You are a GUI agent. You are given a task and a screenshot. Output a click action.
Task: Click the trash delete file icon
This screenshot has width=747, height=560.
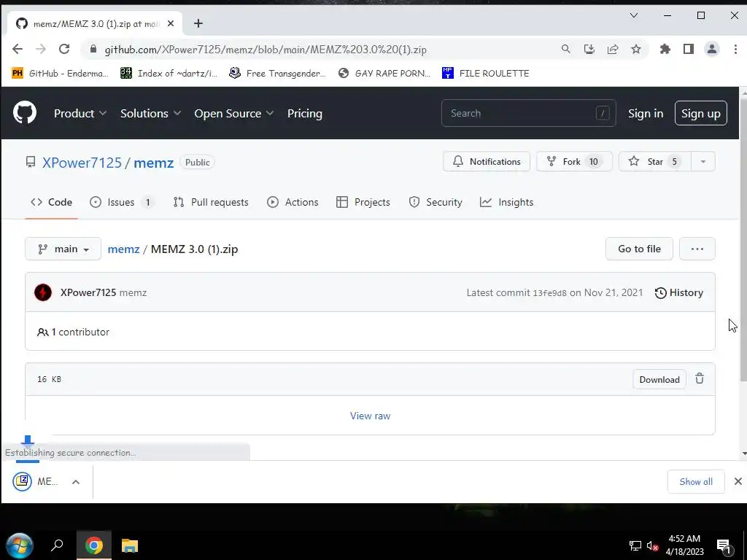tap(700, 378)
